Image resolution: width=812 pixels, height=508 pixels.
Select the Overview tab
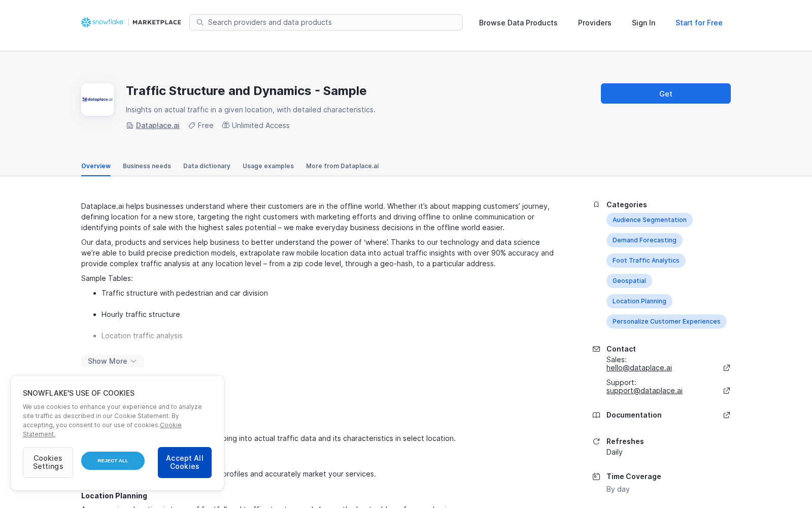(96, 166)
